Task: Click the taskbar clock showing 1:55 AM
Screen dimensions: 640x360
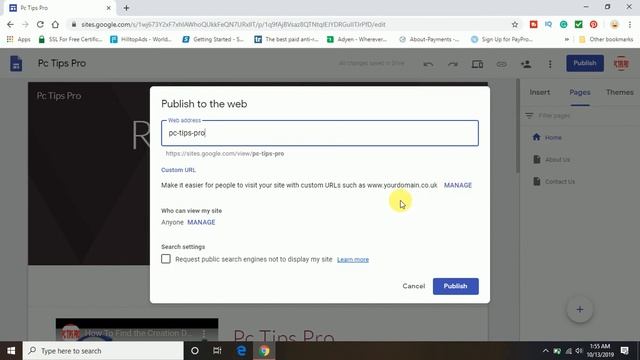Action: (x=600, y=351)
